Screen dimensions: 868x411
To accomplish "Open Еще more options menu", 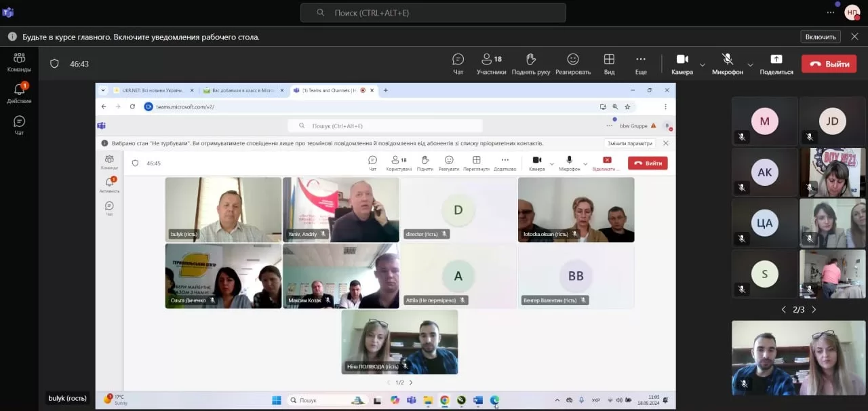I will pos(641,64).
